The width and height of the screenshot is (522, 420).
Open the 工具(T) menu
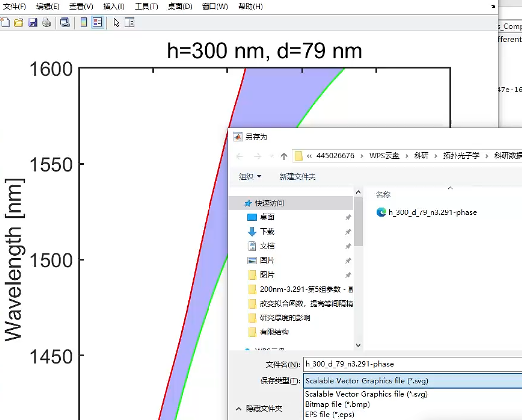pyautogui.click(x=146, y=6)
